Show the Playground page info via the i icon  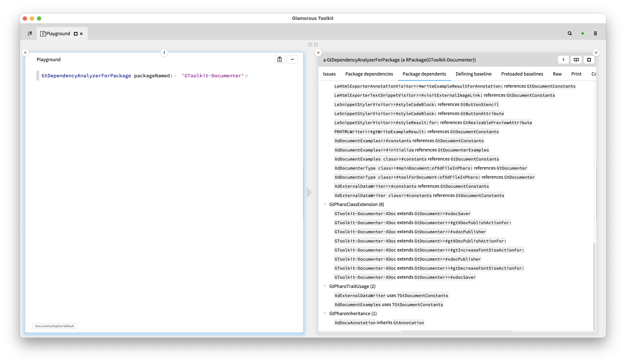pyautogui.click(x=164, y=53)
